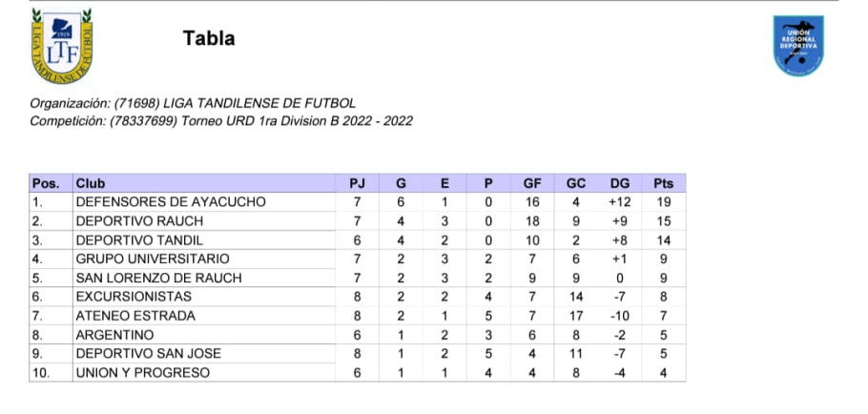Click the ARGENTINO club cell
Viewport: 868px width, 414px height.
click(x=204, y=335)
